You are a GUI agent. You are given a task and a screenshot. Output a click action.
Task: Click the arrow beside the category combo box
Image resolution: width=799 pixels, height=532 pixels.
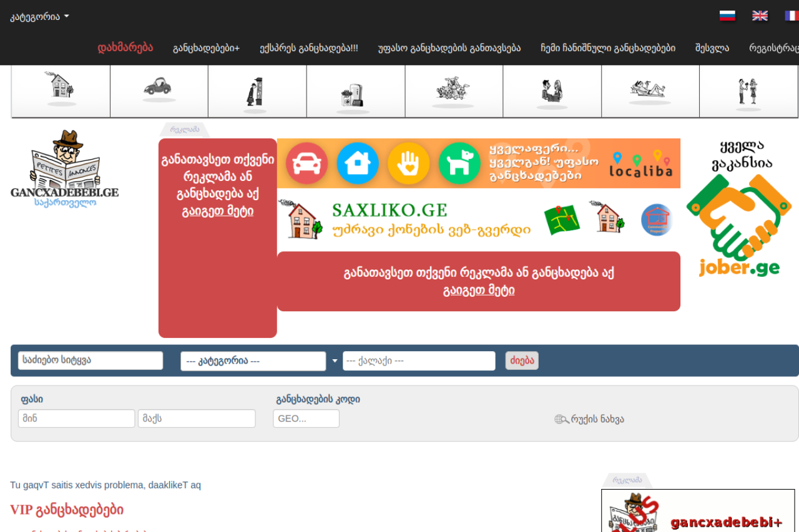[335, 361]
